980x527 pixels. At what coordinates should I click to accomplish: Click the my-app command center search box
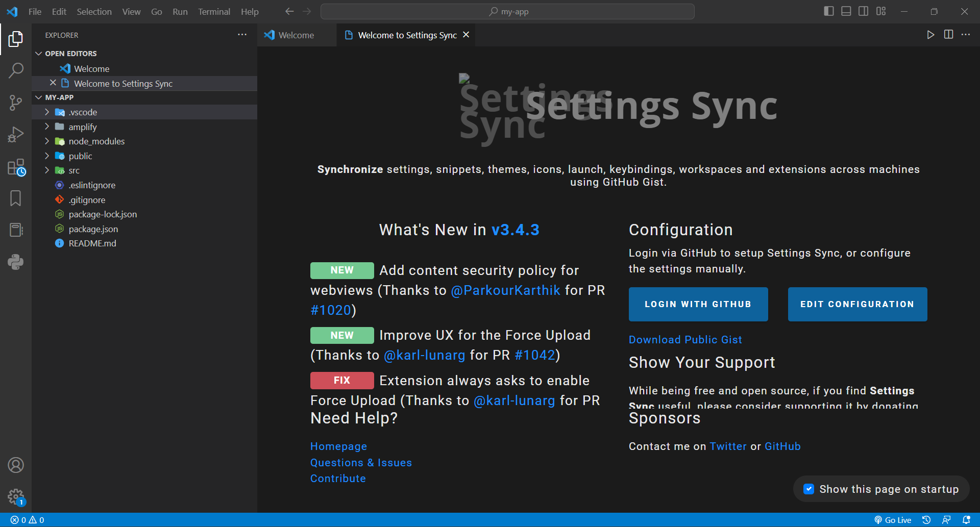tap(507, 11)
